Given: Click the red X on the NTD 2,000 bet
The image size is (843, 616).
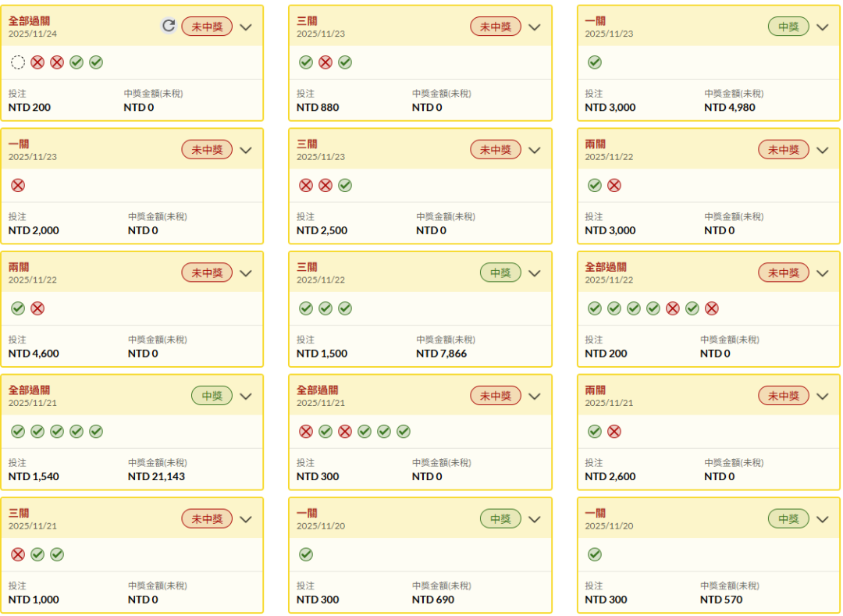Looking at the screenshot, I should 18,185.
